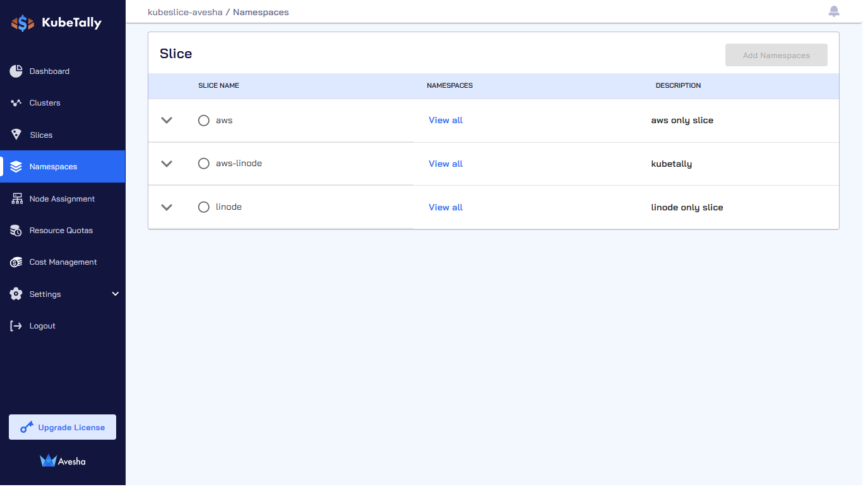Screen dimensions: 868x494
Task: Open notifications with the bell icon
Action: pos(834,11)
